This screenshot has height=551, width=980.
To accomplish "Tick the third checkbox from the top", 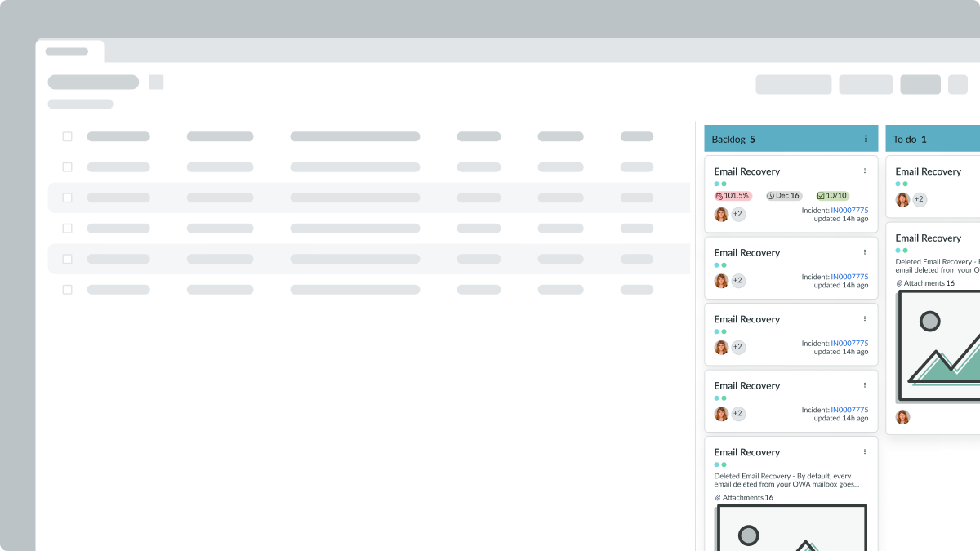I will 68,198.
